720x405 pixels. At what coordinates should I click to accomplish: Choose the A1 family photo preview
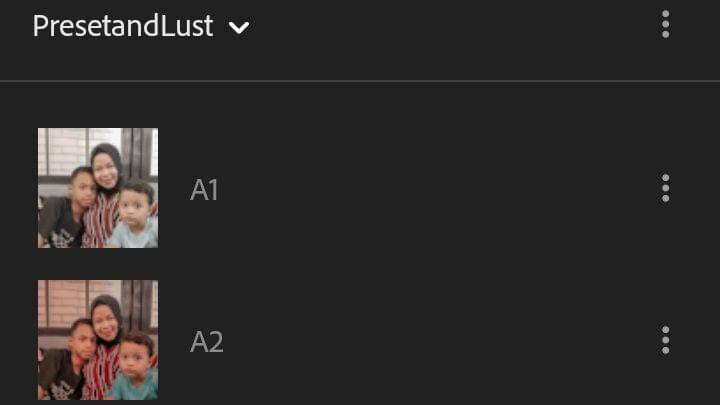pyautogui.click(x=98, y=188)
